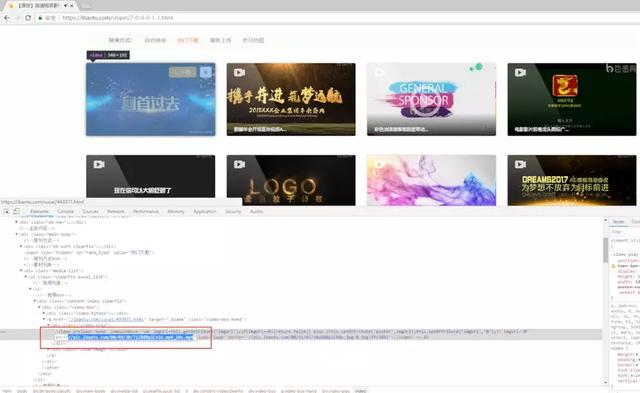Switch to the Elements tab in DevTools
The height and width of the screenshot is (393, 640).
coord(40,211)
